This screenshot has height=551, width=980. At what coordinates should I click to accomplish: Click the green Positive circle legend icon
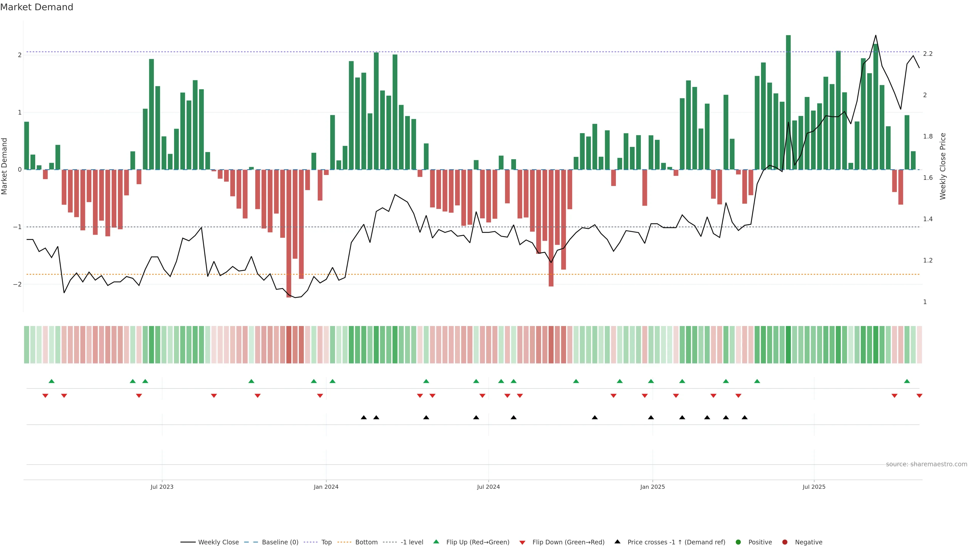(x=738, y=542)
